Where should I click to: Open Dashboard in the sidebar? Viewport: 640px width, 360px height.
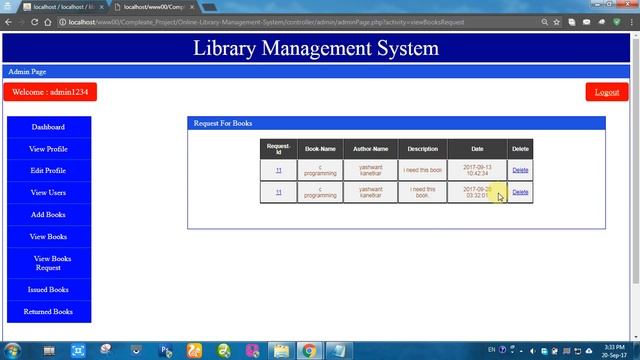pyautogui.click(x=49, y=127)
